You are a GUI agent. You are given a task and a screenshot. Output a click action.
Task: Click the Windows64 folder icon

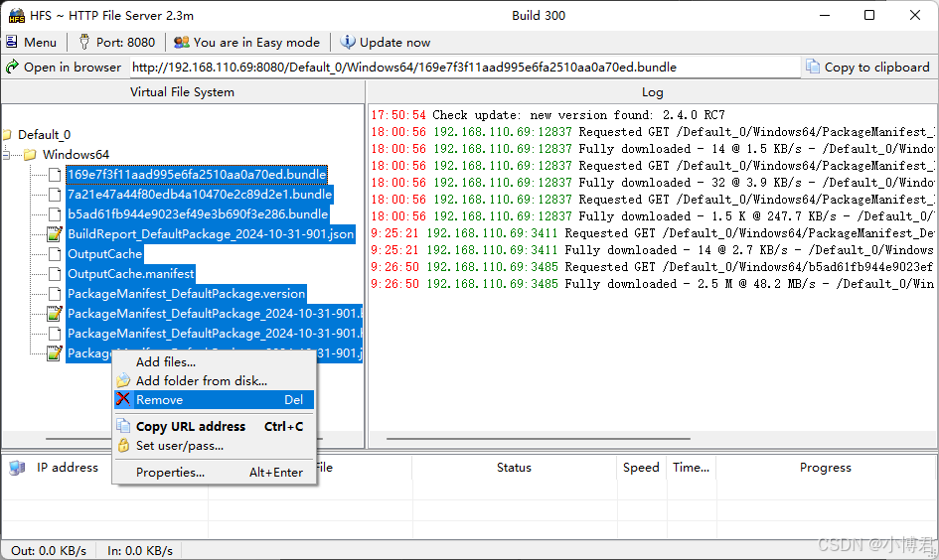[30, 154]
